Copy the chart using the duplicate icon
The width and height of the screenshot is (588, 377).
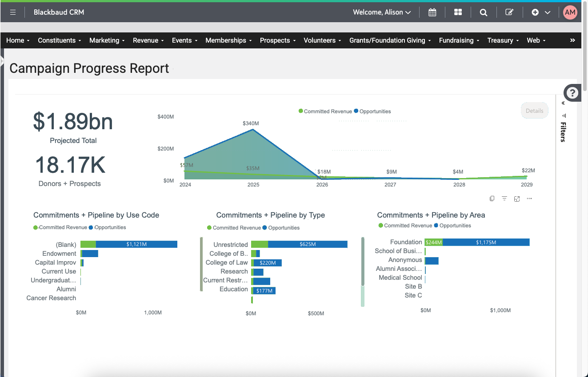(492, 198)
